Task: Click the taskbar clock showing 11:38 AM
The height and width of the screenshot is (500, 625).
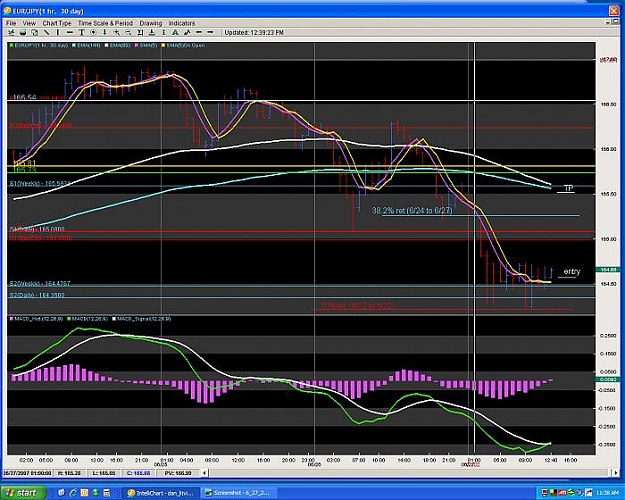Action: pyautogui.click(x=607, y=493)
